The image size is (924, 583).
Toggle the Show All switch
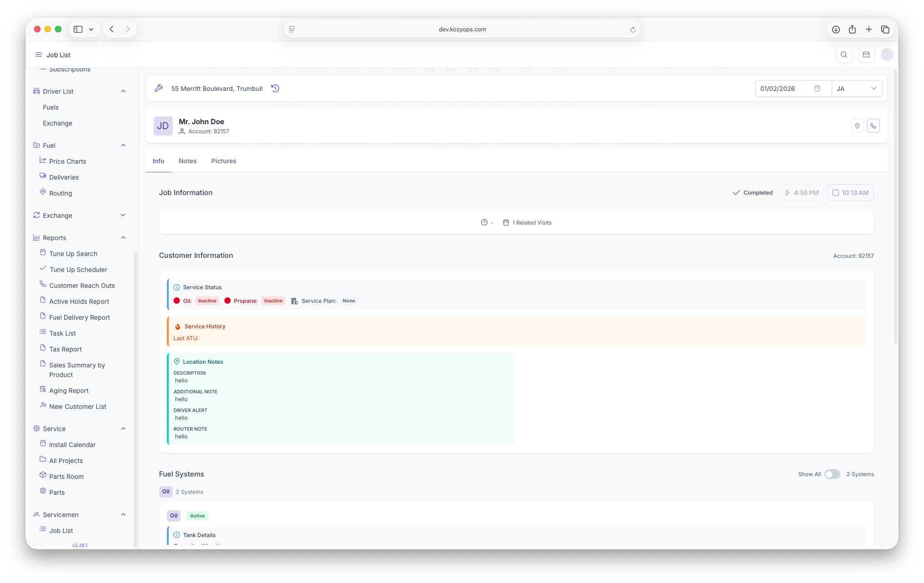(832, 474)
